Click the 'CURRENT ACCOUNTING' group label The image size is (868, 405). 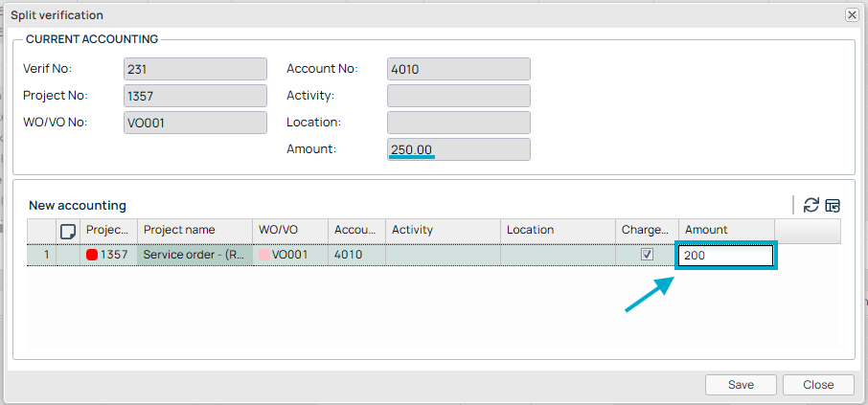pyautogui.click(x=92, y=39)
